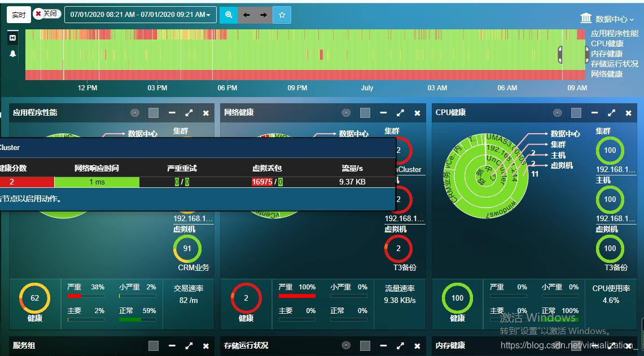Click the magnifier zoom icon

coord(229,15)
